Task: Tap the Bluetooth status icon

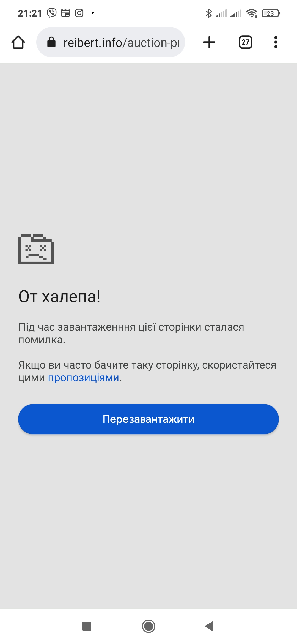Action: pos(209,13)
